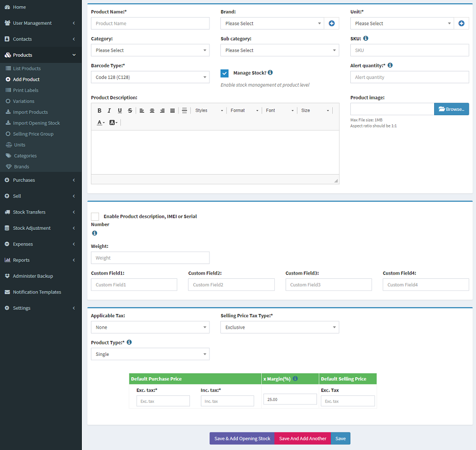Open the Category dropdown

pyautogui.click(x=150, y=50)
